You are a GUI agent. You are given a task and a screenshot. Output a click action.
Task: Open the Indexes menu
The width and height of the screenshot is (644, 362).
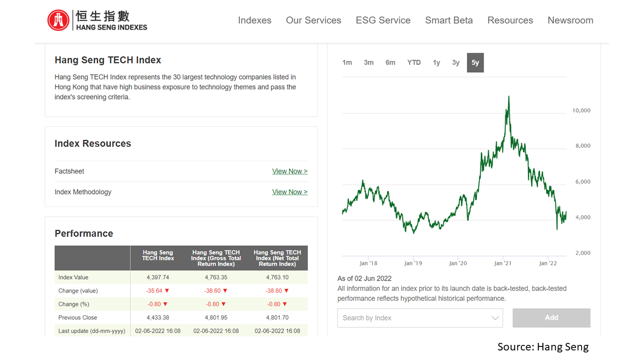point(255,20)
